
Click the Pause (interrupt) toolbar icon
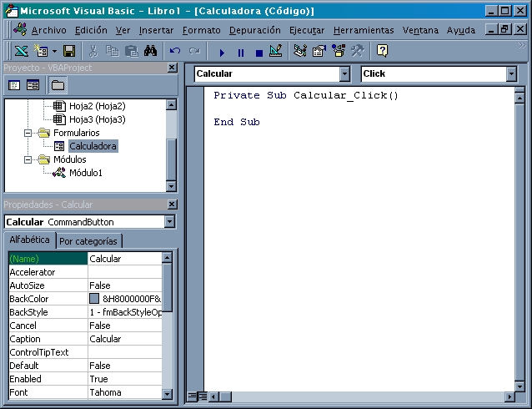[x=241, y=51]
